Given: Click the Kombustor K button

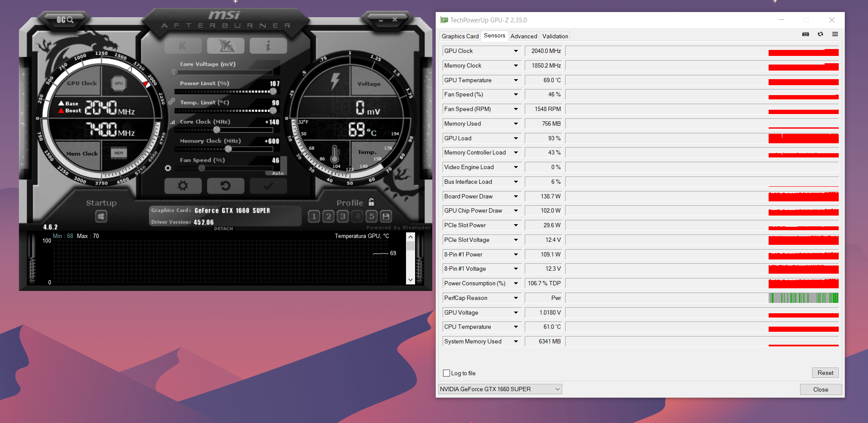Looking at the screenshot, I should [183, 46].
